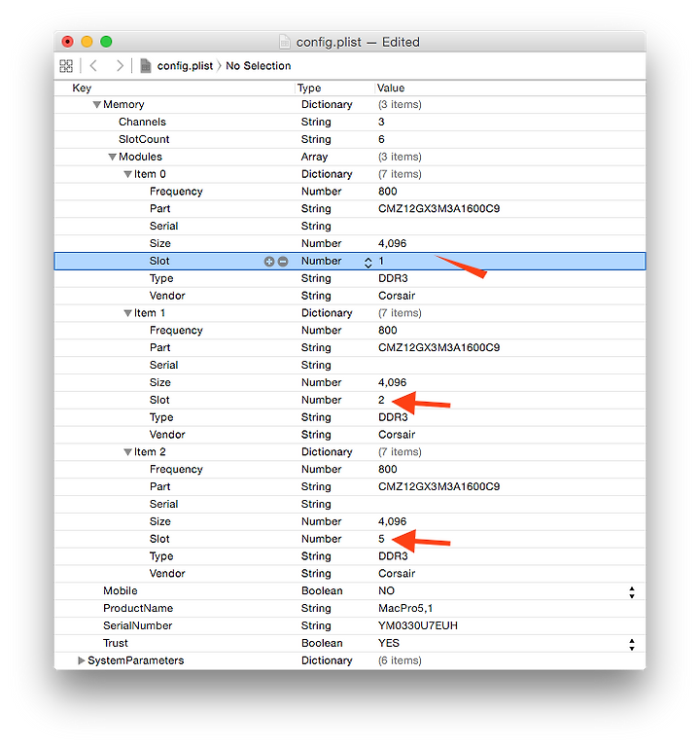
Task: Open the type stepper on the selected Slot row
Action: tap(368, 263)
